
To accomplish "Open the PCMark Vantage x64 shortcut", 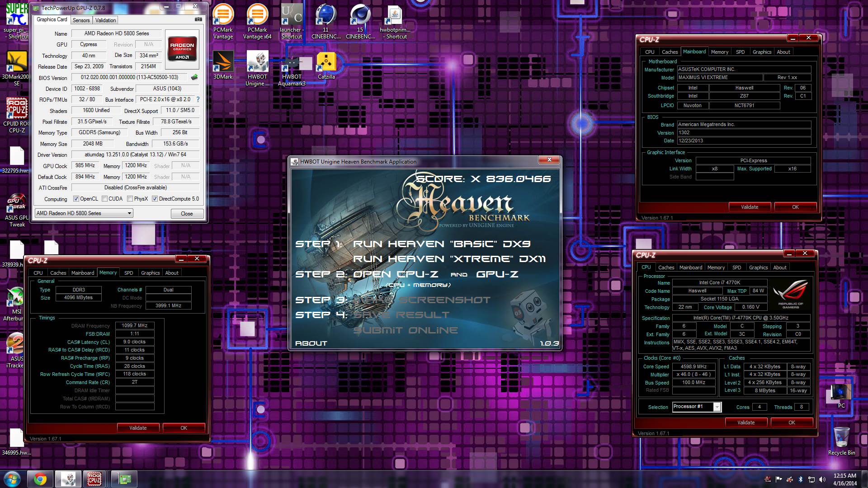I will [x=257, y=21].
